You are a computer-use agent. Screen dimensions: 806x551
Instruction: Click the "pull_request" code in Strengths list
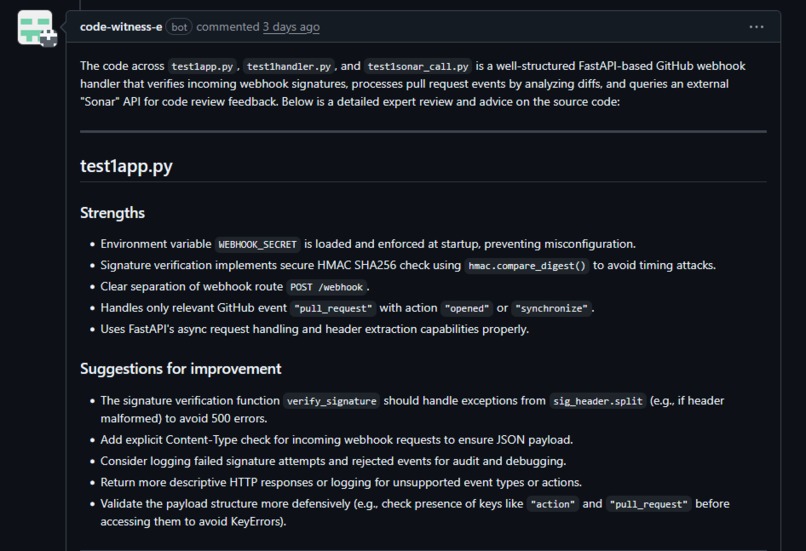pos(333,308)
